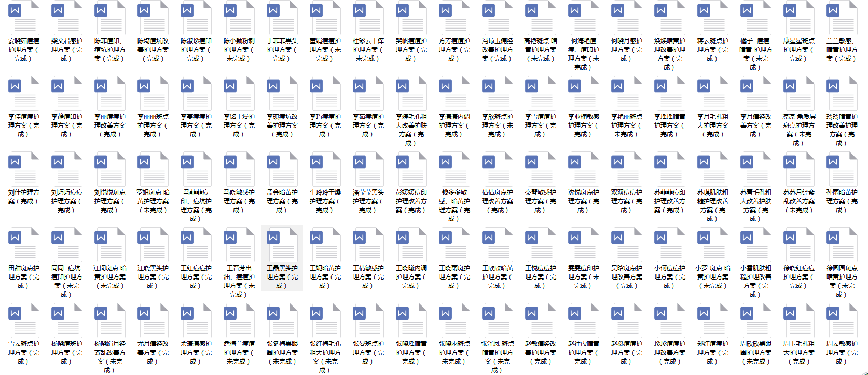Screen dimensions: 868x375
Task: Select the highlighted 王晶黑头护理方案 document icon
Action: 282,245
